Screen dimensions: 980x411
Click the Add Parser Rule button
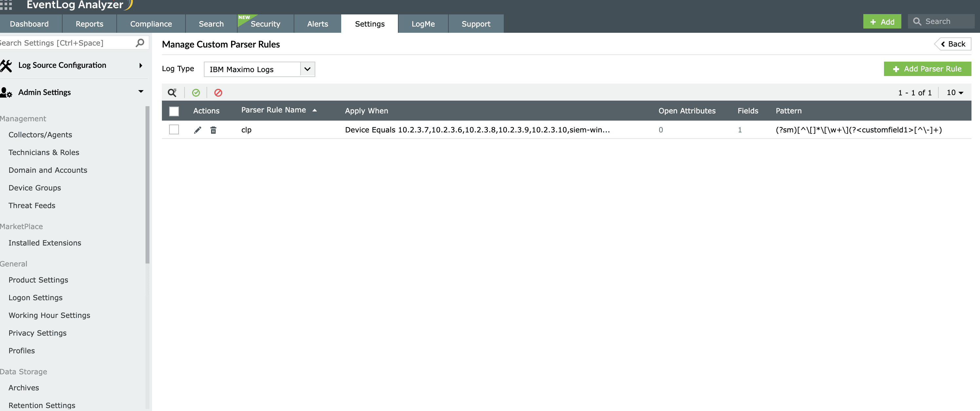(x=927, y=69)
